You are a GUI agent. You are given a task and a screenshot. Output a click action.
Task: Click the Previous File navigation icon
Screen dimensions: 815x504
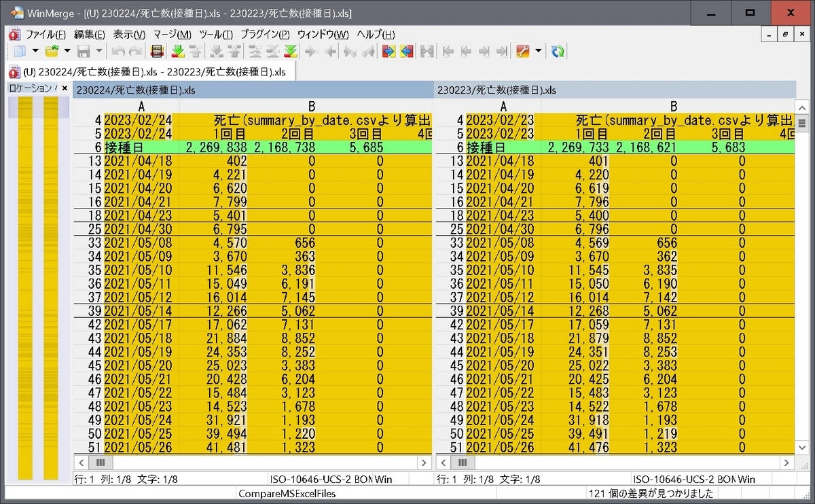point(466,51)
